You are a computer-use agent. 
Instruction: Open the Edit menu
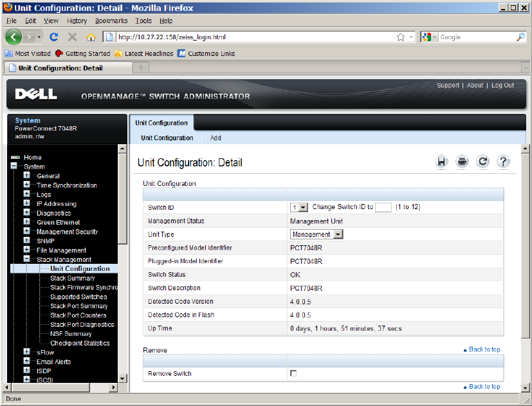[30, 21]
